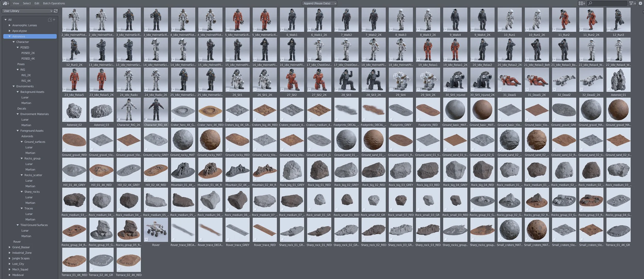Expand the Grand_Bazaar catalog
This screenshot has width=644, height=279.
click(10, 247)
